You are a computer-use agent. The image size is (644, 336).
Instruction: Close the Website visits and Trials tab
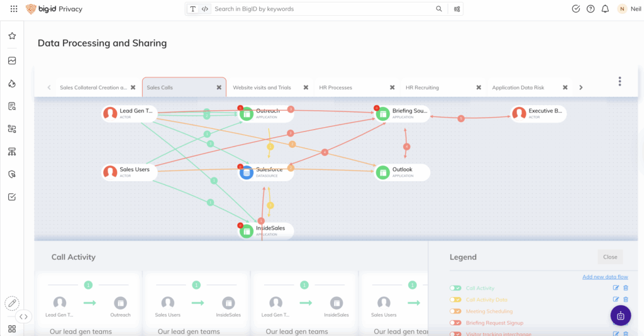point(306,87)
